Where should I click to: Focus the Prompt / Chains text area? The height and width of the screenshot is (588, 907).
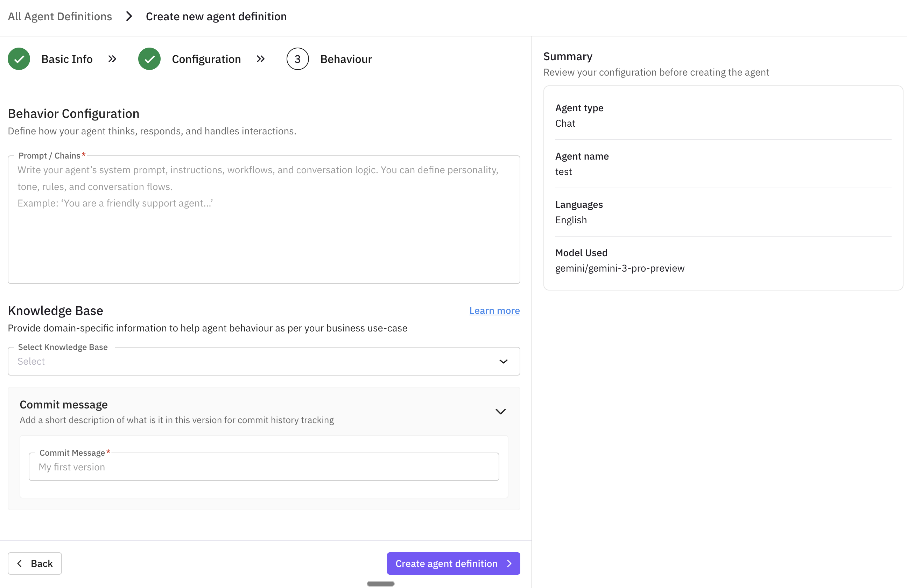pos(263,219)
